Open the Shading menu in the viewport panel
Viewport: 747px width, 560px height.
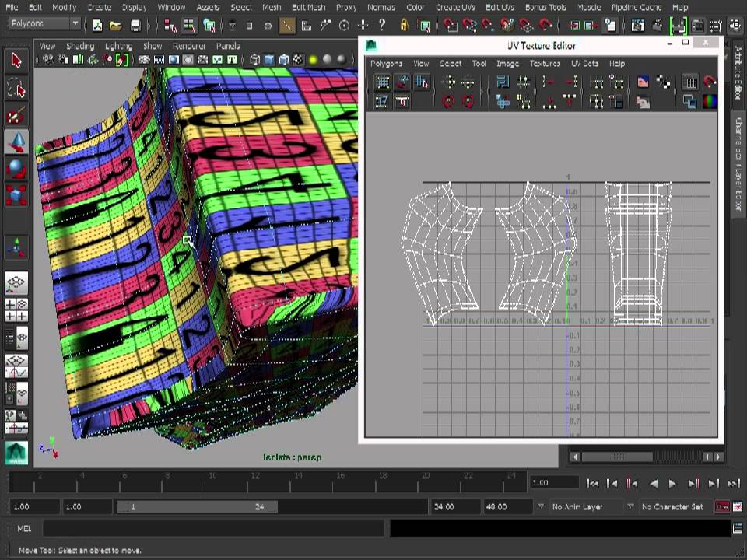pos(79,46)
